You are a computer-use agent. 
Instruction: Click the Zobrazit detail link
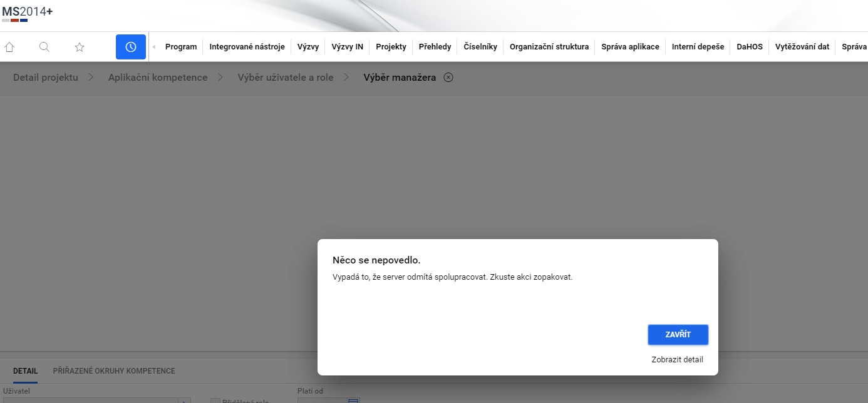[x=677, y=360]
